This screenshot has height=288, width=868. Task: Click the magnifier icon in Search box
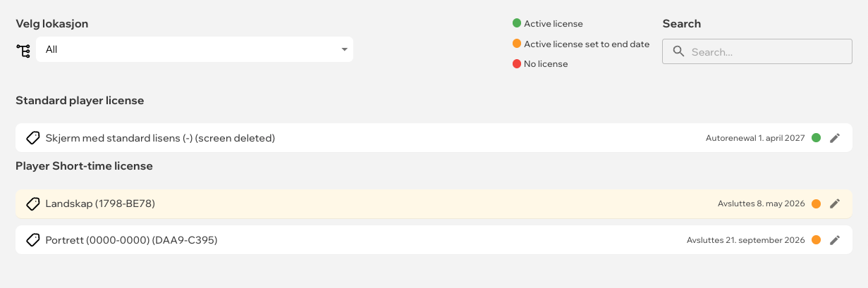coord(679,51)
